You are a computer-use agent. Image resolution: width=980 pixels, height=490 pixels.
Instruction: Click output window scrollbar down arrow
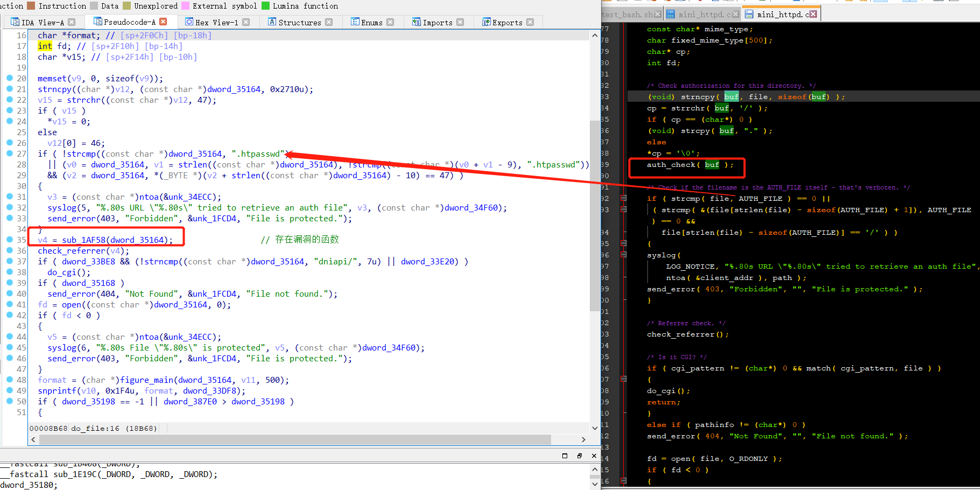click(x=595, y=484)
